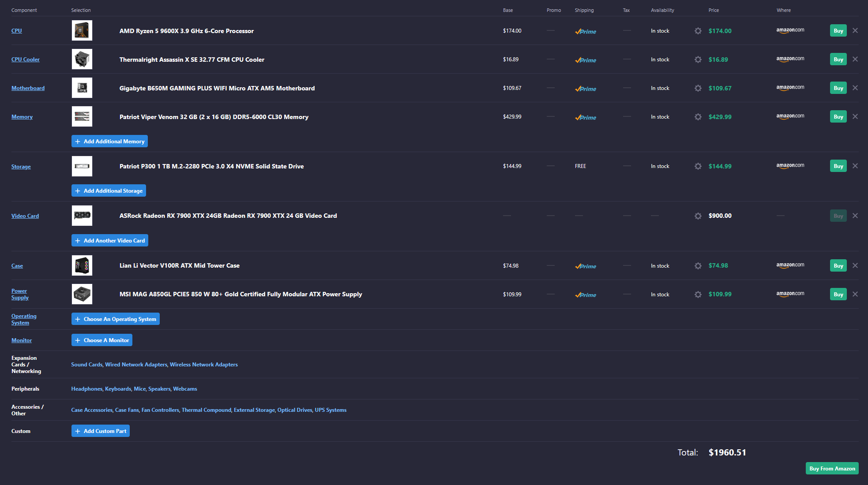Add additional memory to the build
Viewport: 868px width, 485px height.
(x=109, y=141)
